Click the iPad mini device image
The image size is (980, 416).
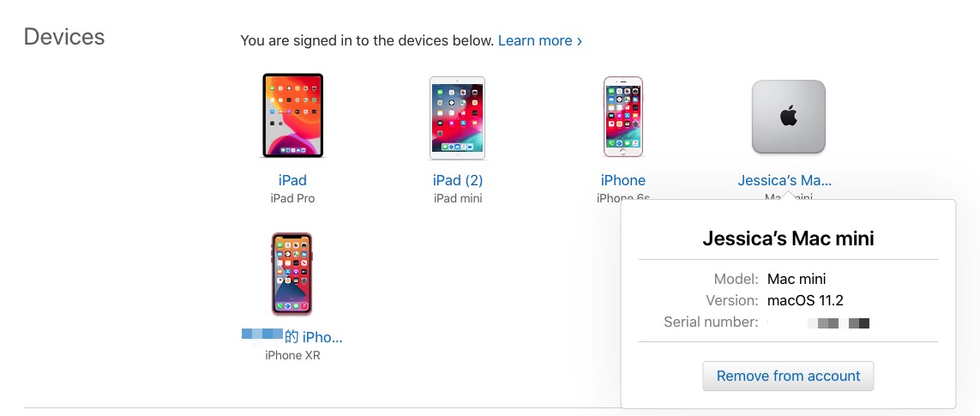pos(457,118)
